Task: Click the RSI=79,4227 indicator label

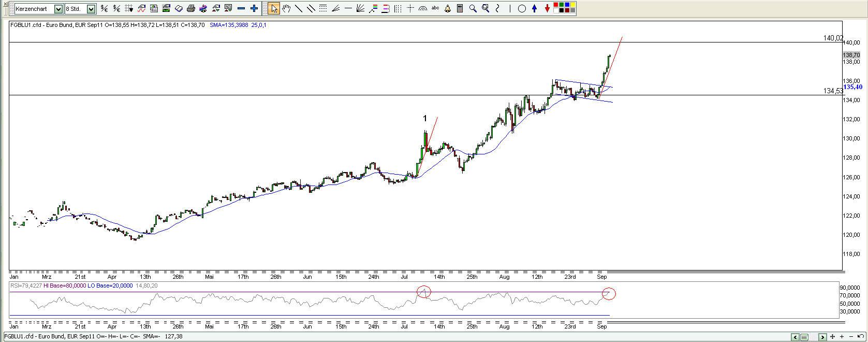Action: (x=26, y=286)
